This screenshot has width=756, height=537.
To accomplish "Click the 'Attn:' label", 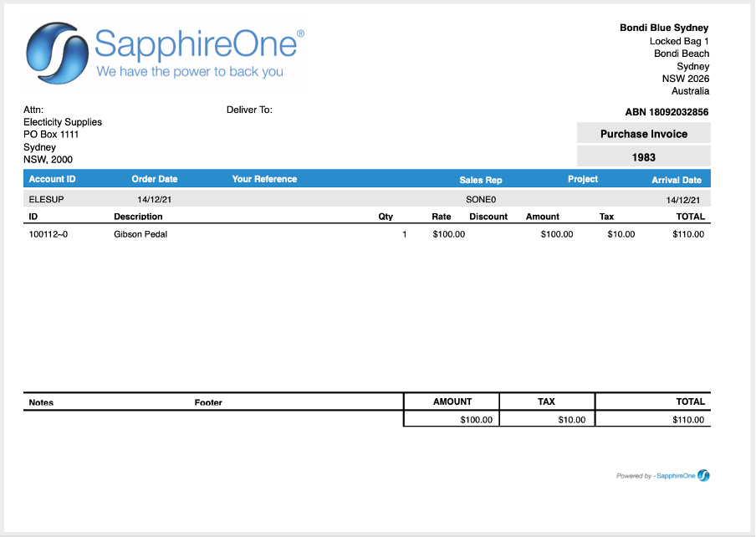I will 33,110.
